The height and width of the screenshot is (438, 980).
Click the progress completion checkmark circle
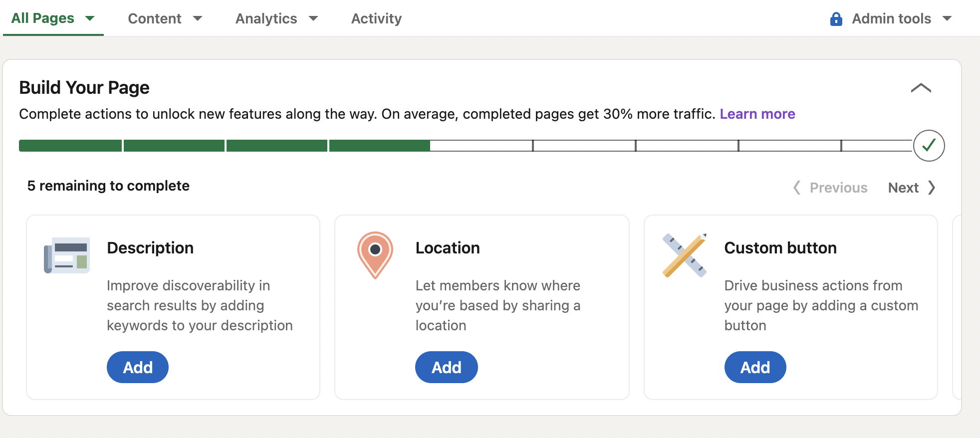click(x=929, y=146)
